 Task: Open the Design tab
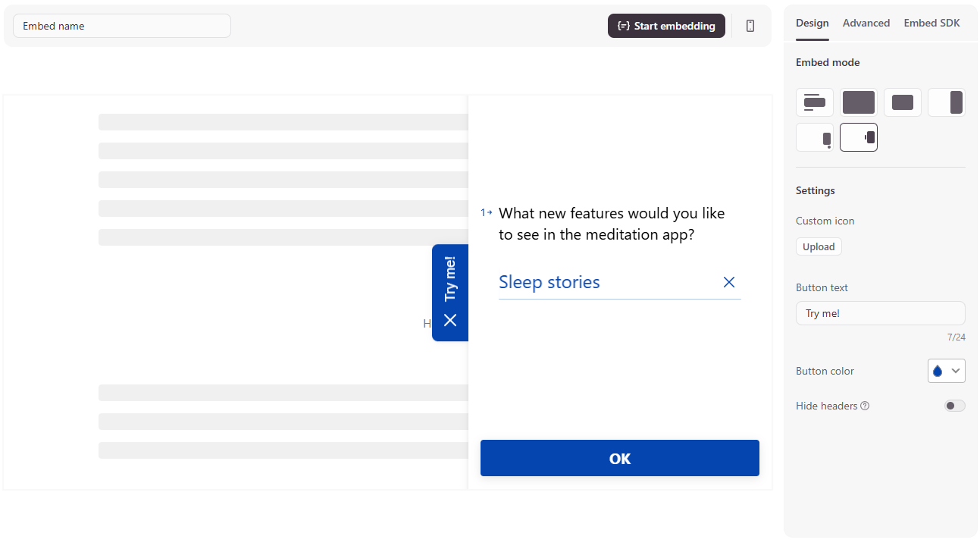(x=812, y=23)
